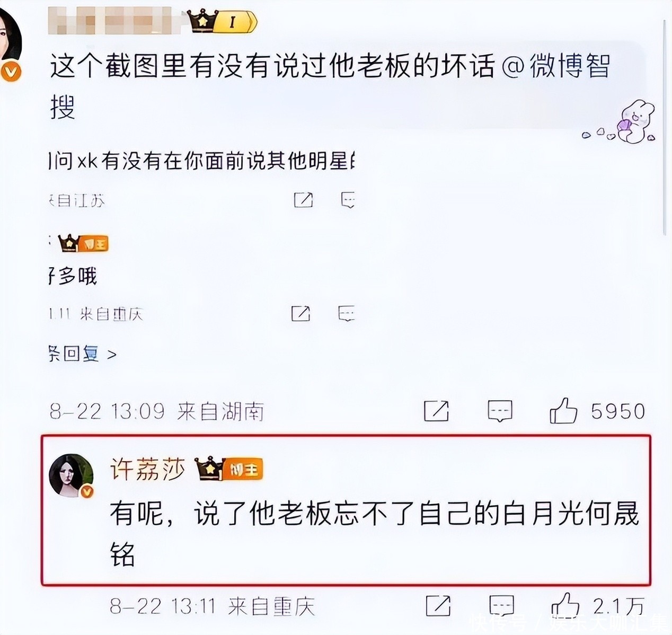Click the 博主 badge next to 许荔莎
Screen dimensions: 672x635
(x=229, y=469)
